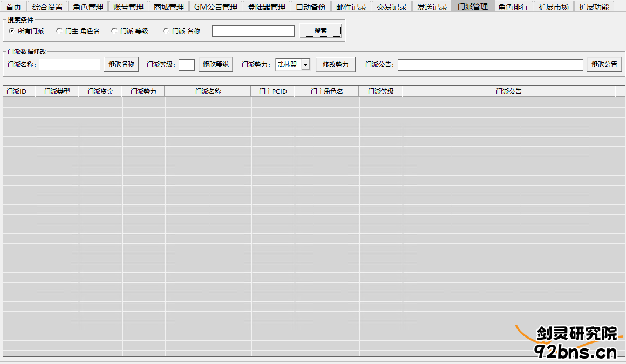This screenshot has width=626, height=364.
Task: Sort by the 门派类型 column header
Action: [57, 91]
